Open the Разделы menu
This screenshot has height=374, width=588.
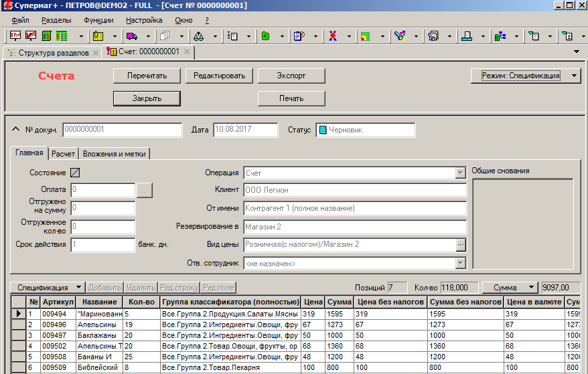pyautogui.click(x=56, y=20)
